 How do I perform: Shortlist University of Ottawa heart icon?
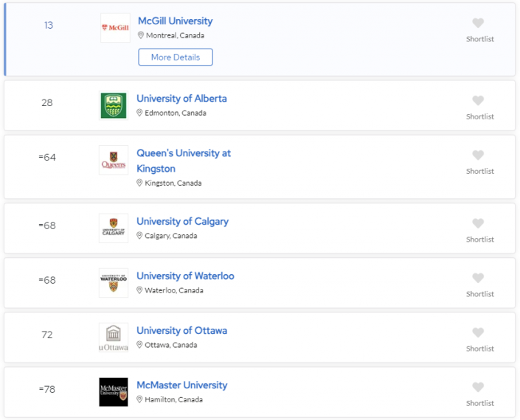pos(478,332)
